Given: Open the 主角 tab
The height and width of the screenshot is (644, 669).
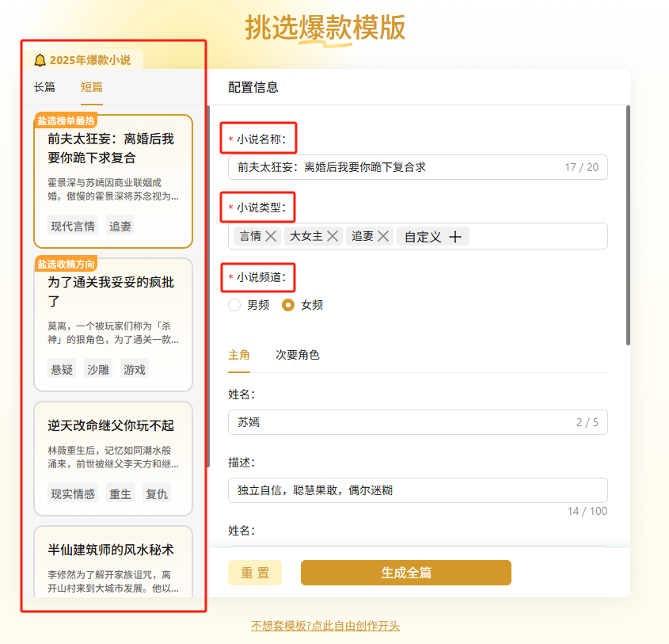Looking at the screenshot, I should coord(239,355).
